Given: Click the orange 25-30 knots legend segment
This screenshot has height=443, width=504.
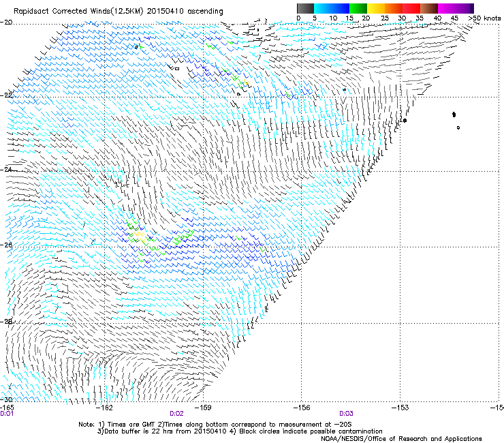Looking at the screenshot, I should [394, 8].
